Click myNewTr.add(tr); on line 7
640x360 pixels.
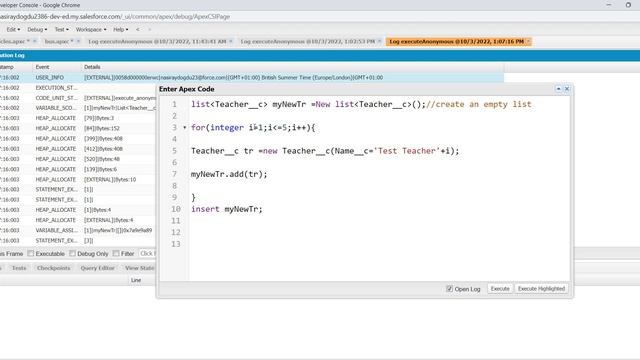[229, 174]
